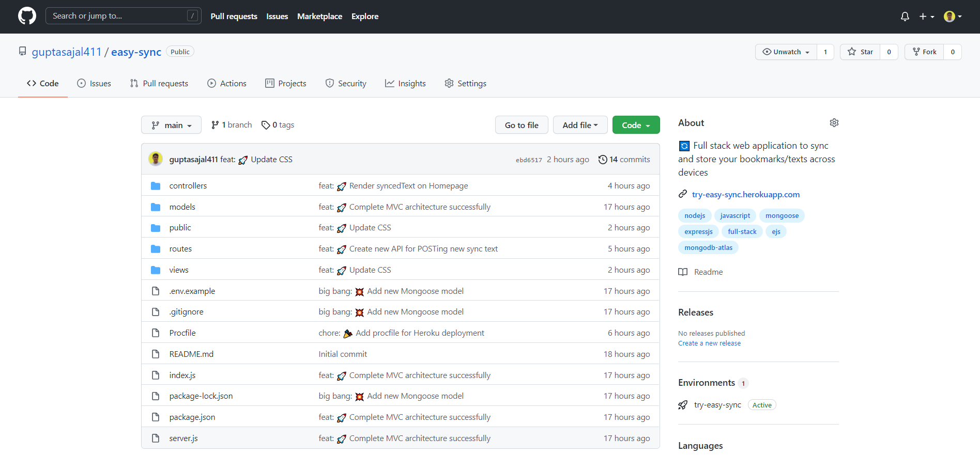Viewport: 980px width, 455px height.
Task: Click the models folder icon
Action: click(156, 207)
